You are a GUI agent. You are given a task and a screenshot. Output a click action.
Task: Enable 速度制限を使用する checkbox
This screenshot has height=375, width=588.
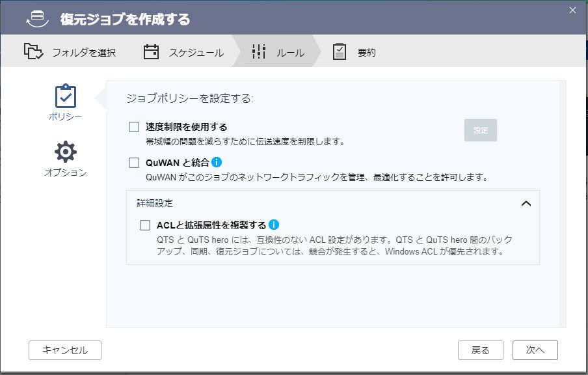click(x=134, y=127)
